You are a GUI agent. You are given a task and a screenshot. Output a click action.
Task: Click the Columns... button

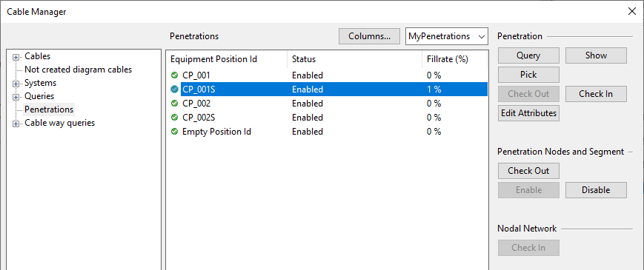(x=369, y=36)
